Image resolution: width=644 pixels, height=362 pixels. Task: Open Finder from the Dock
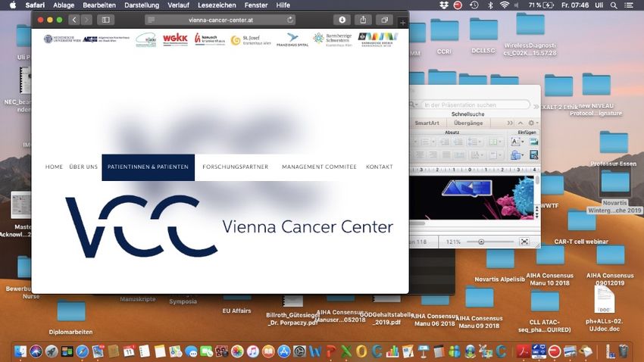click(20, 351)
